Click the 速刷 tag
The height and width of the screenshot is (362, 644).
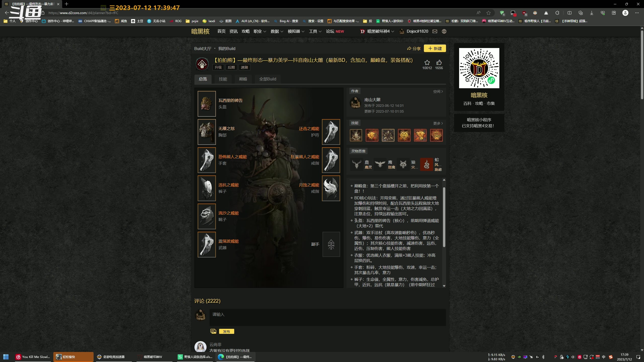point(244,67)
